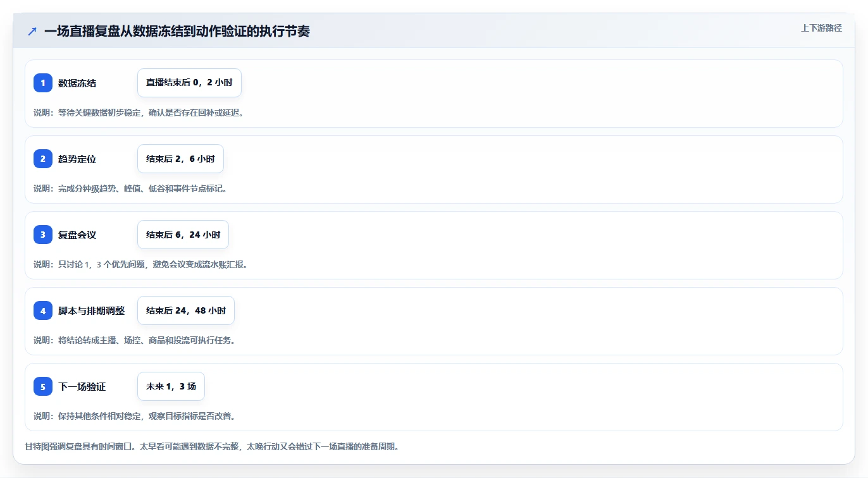Click the main heading 一场直播复盘从数据冻结
868x478 pixels.
177,31
